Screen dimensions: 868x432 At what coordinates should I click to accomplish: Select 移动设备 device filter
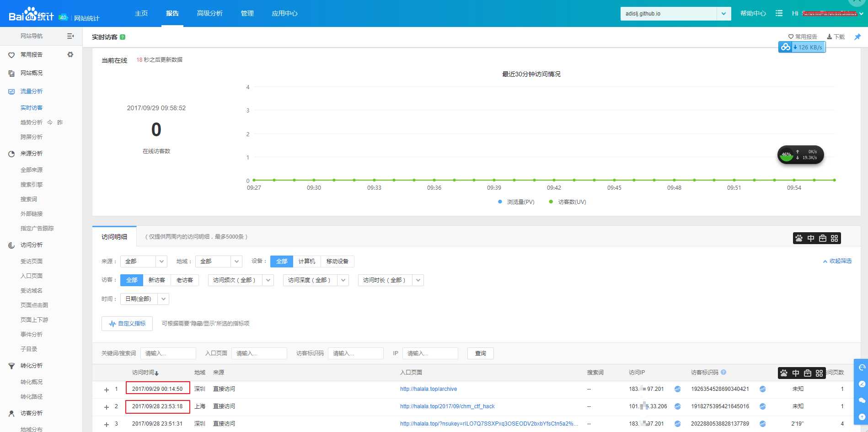338,261
